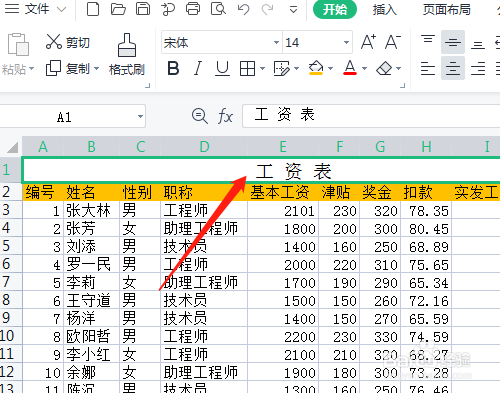This screenshot has width=500, height=393.
Task: Click the draw border pencil icon
Action: (282, 69)
